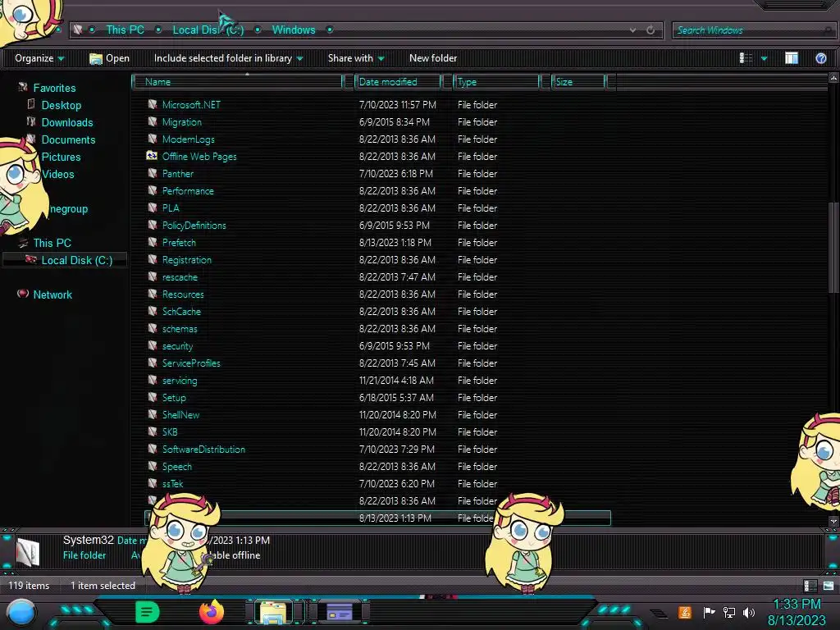Open the volume speaker tray icon
This screenshot has height=630, width=840.
click(x=749, y=612)
